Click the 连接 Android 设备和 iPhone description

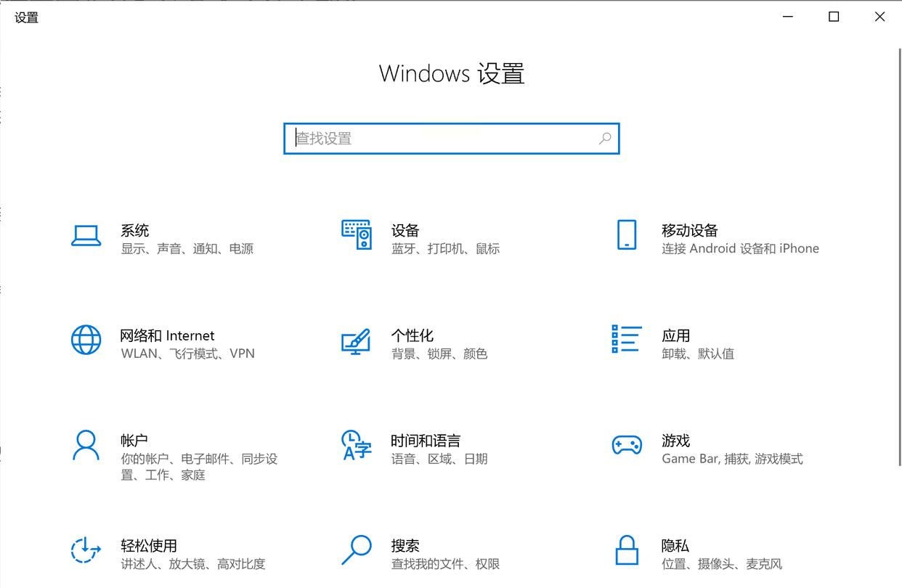[740, 249]
